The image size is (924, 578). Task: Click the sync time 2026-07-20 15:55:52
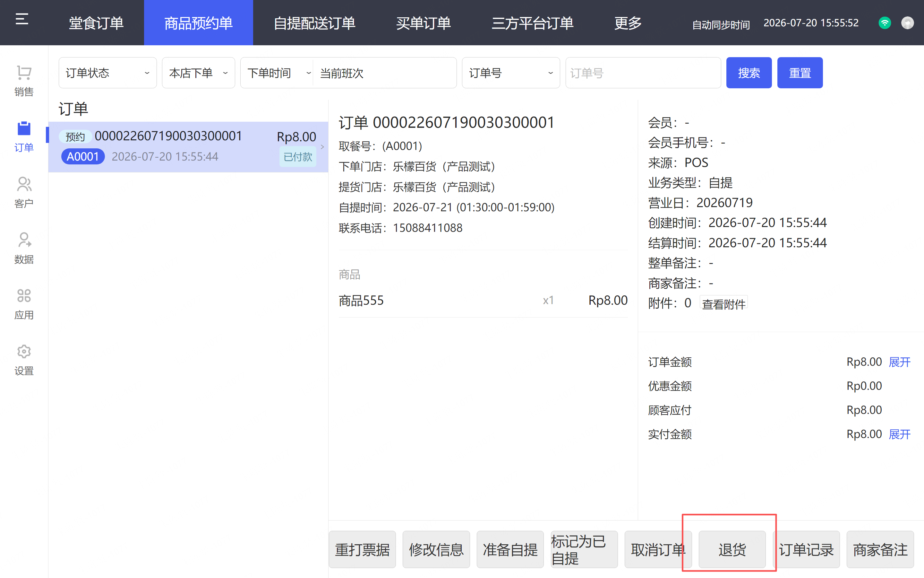click(811, 23)
